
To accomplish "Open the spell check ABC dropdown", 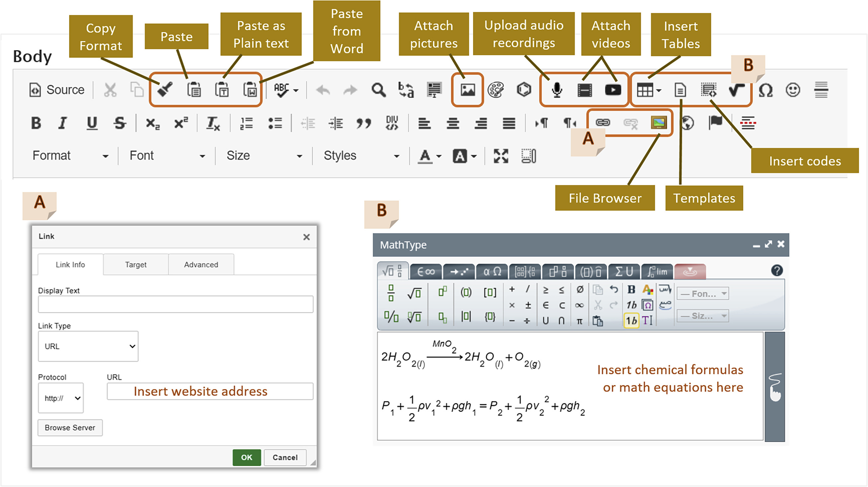I will pos(286,90).
